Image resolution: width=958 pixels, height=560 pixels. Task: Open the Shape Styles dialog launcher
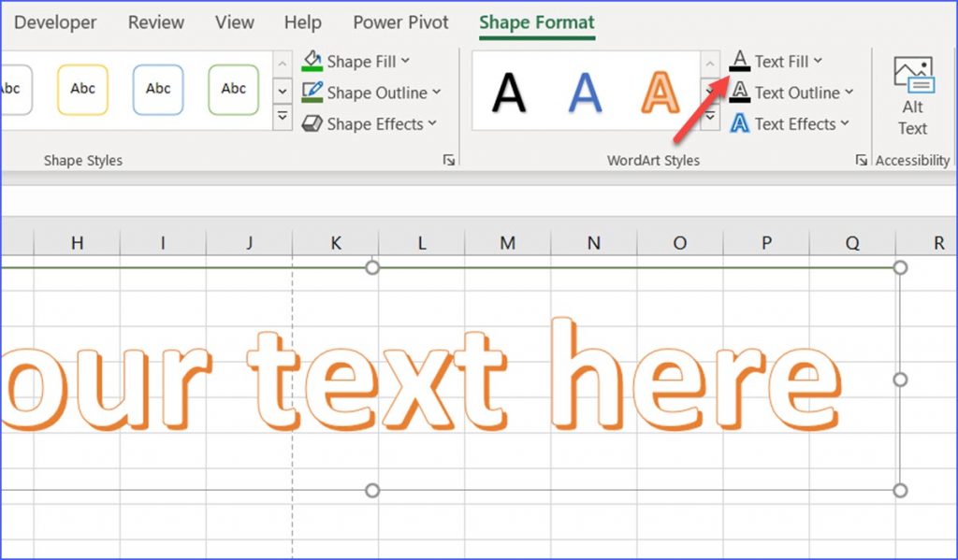(x=448, y=160)
